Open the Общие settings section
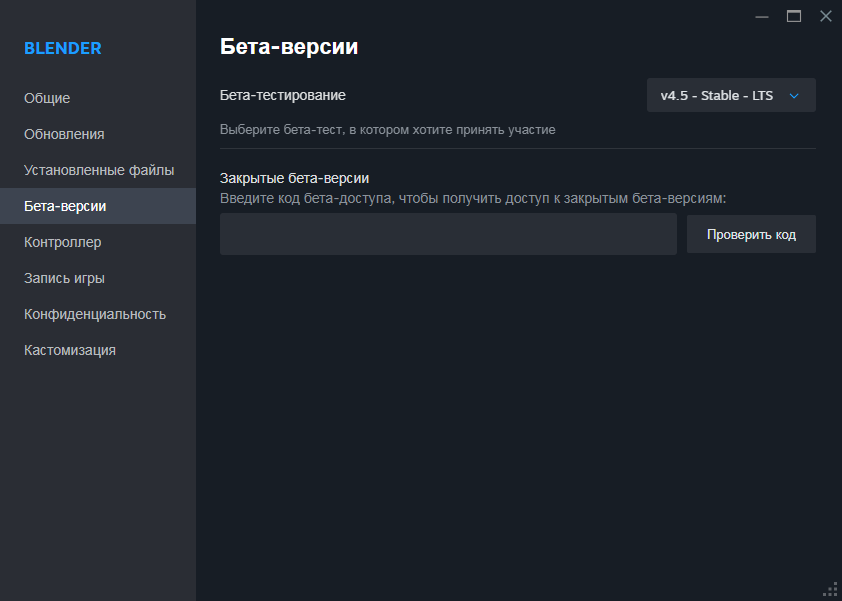 (x=47, y=98)
